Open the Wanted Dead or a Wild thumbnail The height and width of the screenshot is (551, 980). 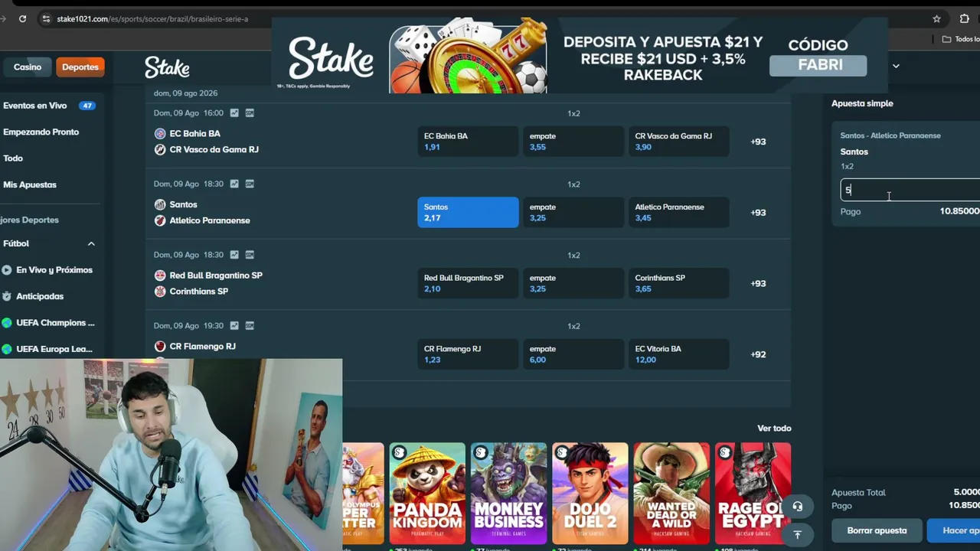(x=671, y=494)
